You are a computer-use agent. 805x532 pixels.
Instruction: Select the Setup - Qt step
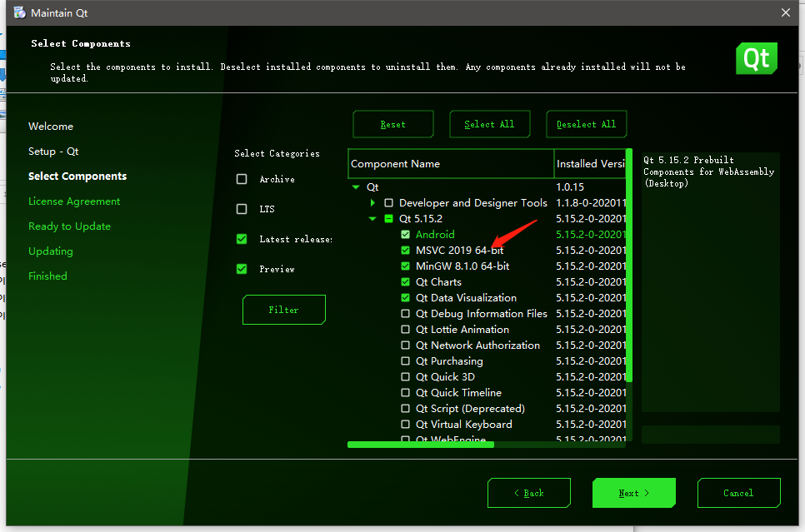53,152
